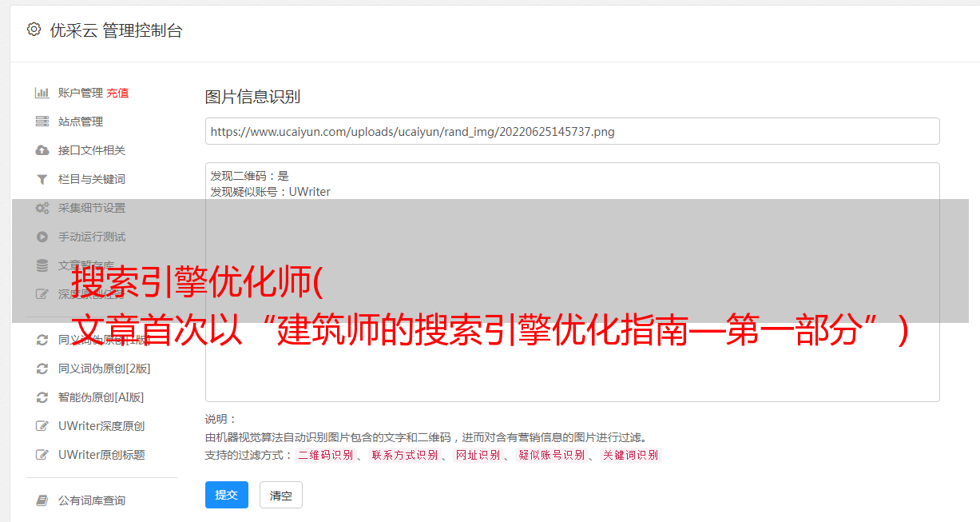980x522 pixels.
Task: Click the 清空 button
Action: pyautogui.click(x=281, y=496)
